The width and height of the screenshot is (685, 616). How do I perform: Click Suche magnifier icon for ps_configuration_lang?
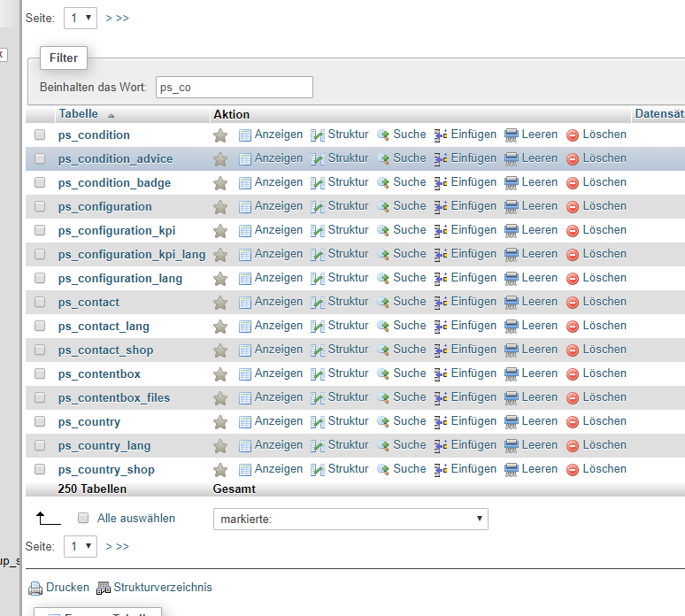[x=382, y=278]
